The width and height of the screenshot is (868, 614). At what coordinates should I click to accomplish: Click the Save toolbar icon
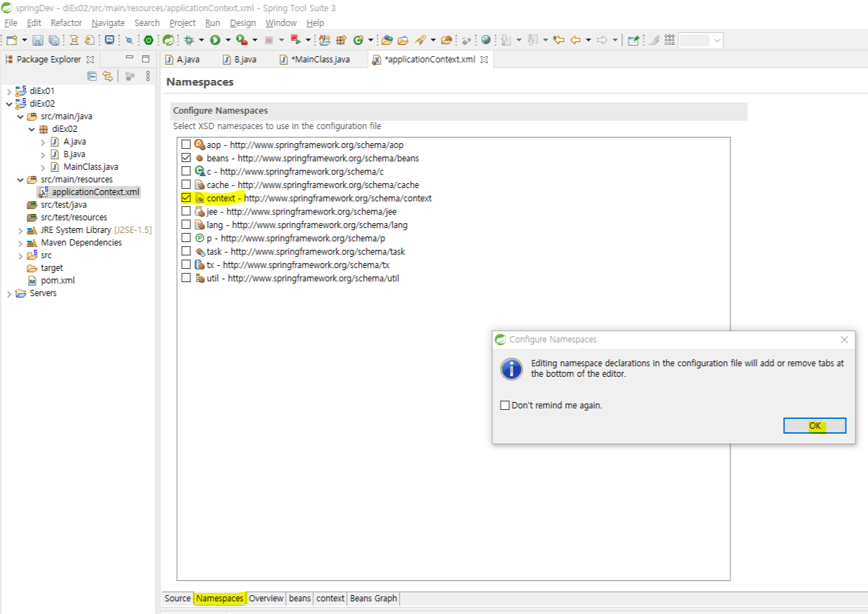[38, 40]
